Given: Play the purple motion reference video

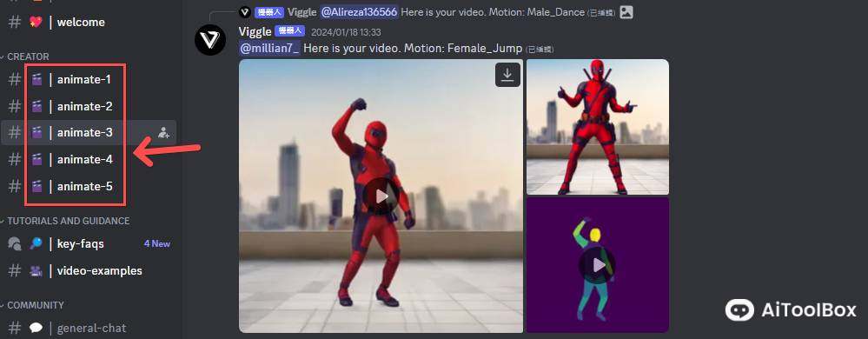Looking at the screenshot, I should [597, 265].
